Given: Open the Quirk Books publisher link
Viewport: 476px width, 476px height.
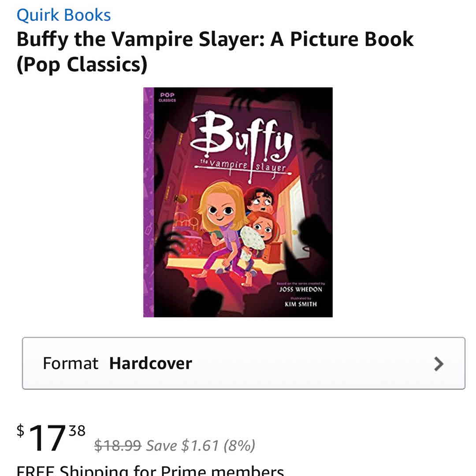Looking at the screenshot, I should pyautogui.click(x=63, y=15).
